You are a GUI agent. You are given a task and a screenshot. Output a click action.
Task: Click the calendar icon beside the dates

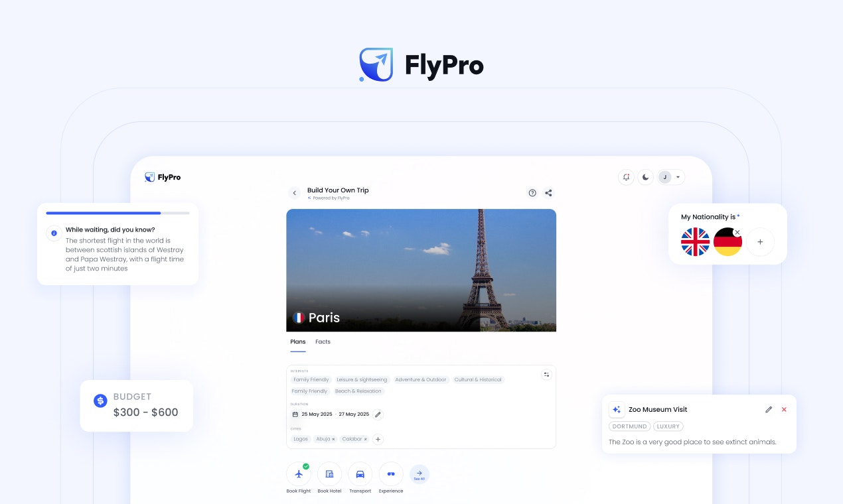(295, 414)
